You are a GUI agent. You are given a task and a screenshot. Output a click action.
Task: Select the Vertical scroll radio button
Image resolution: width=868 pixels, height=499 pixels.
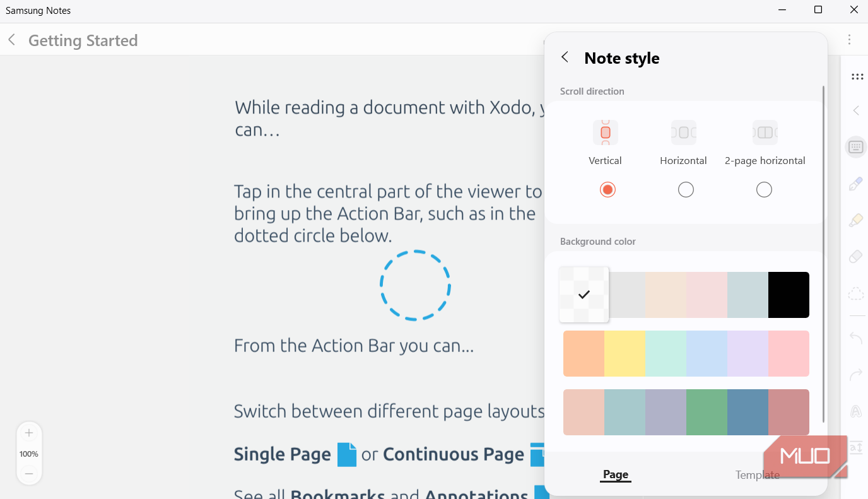click(607, 190)
